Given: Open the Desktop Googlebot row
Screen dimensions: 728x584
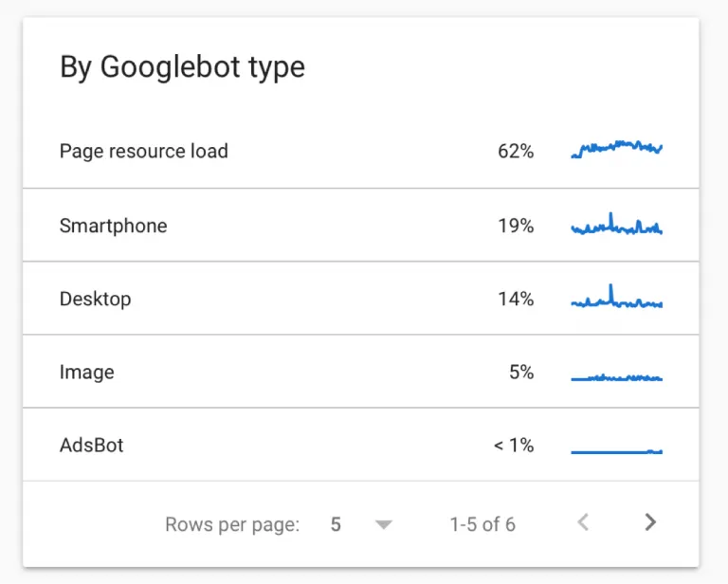Looking at the screenshot, I should [361, 298].
